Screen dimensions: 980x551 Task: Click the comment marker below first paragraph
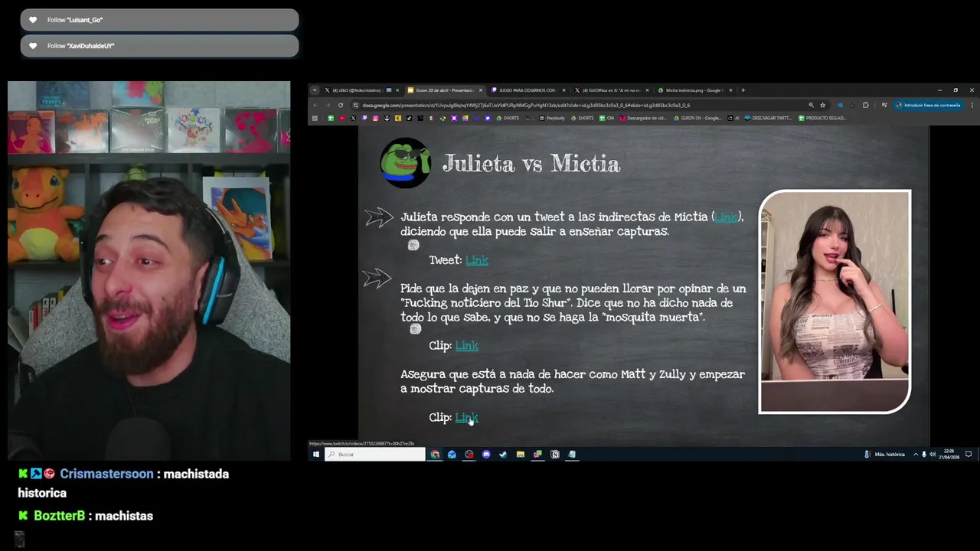click(x=413, y=245)
